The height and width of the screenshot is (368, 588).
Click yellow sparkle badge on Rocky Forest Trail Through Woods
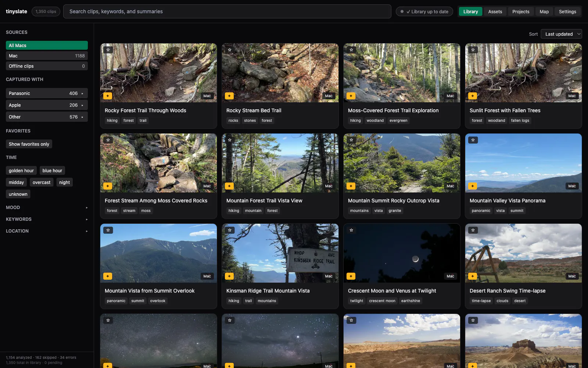(x=108, y=96)
